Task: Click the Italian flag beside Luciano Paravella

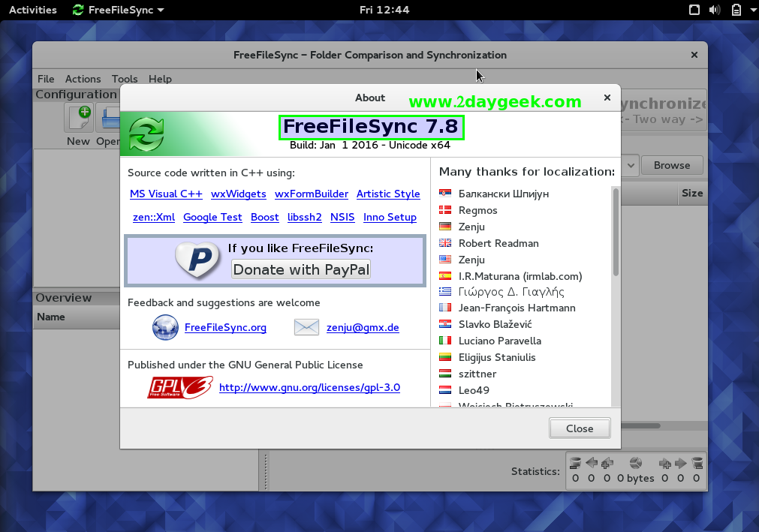Action: [445, 341]
